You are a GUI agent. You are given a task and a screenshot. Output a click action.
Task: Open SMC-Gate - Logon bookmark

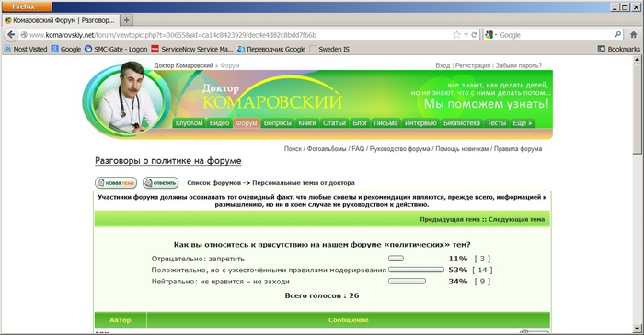coord(116,49)
